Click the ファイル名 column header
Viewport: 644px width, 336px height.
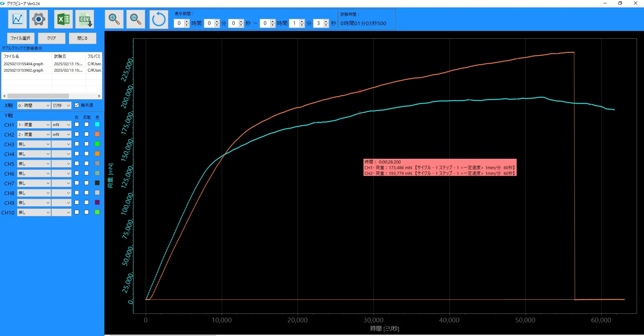click(x=27, y=57)
